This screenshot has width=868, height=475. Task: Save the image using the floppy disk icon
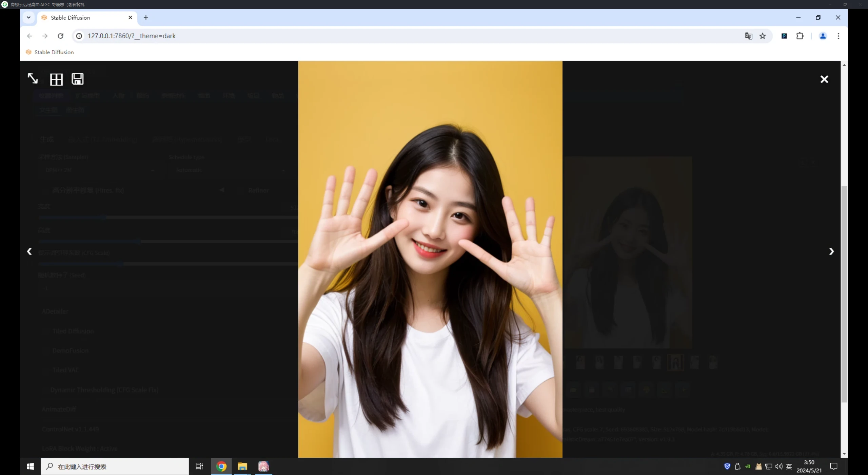pos(78,79)
